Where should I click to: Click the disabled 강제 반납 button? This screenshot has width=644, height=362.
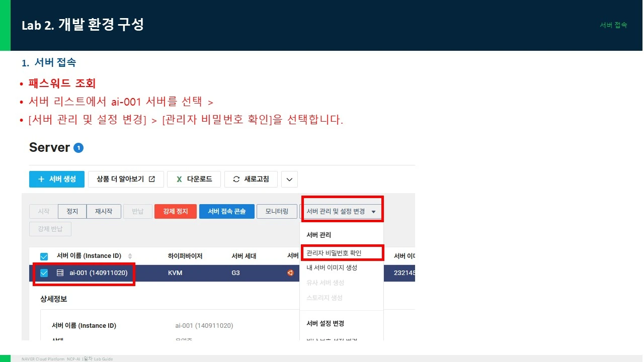(50, 229)
